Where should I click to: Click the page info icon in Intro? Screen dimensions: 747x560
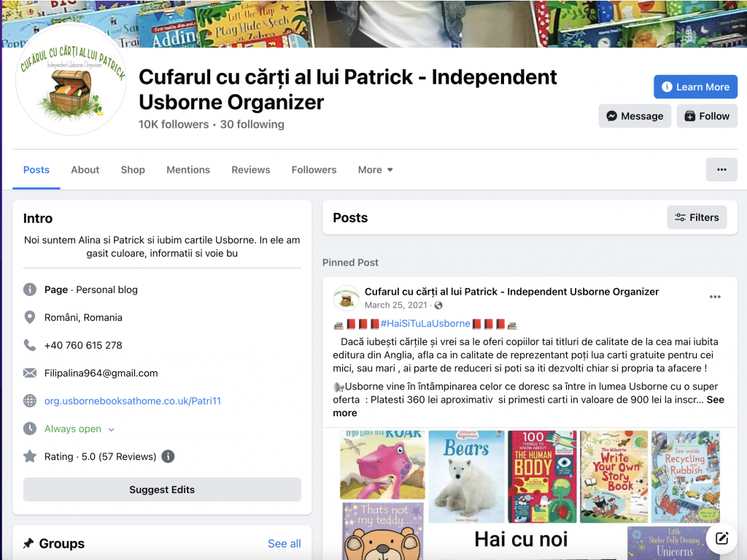(x=30, y=289)
